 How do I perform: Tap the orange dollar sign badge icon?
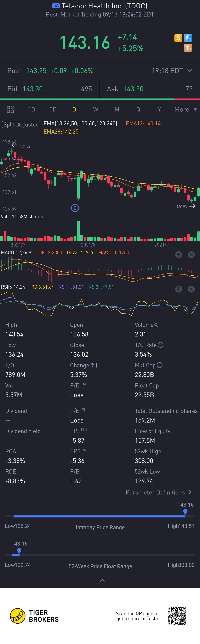[178, 38]
